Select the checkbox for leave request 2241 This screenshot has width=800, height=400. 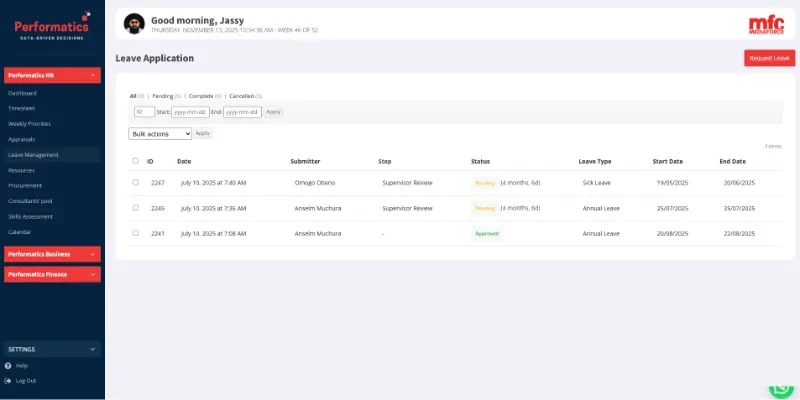(135, 233)
